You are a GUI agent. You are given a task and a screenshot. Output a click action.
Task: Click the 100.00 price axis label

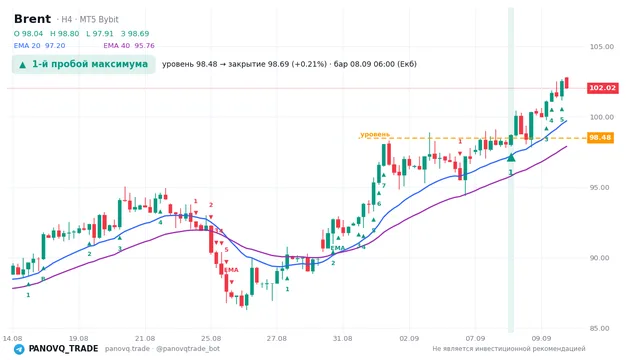[602, 117]
